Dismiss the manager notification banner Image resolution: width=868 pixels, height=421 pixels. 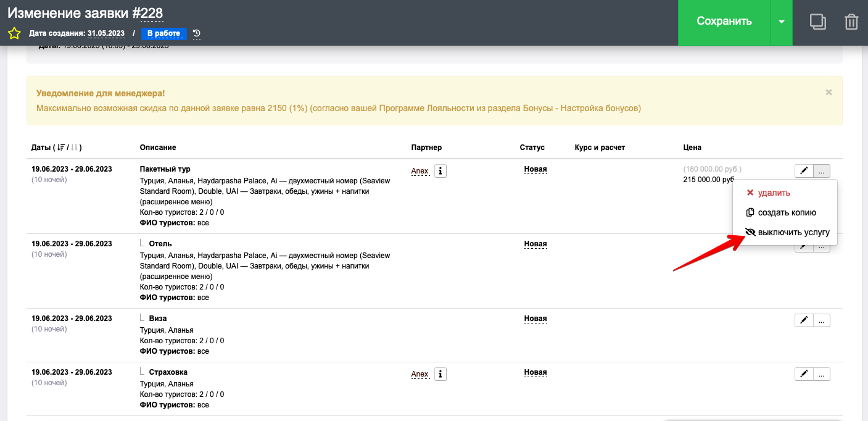[829, 93]
